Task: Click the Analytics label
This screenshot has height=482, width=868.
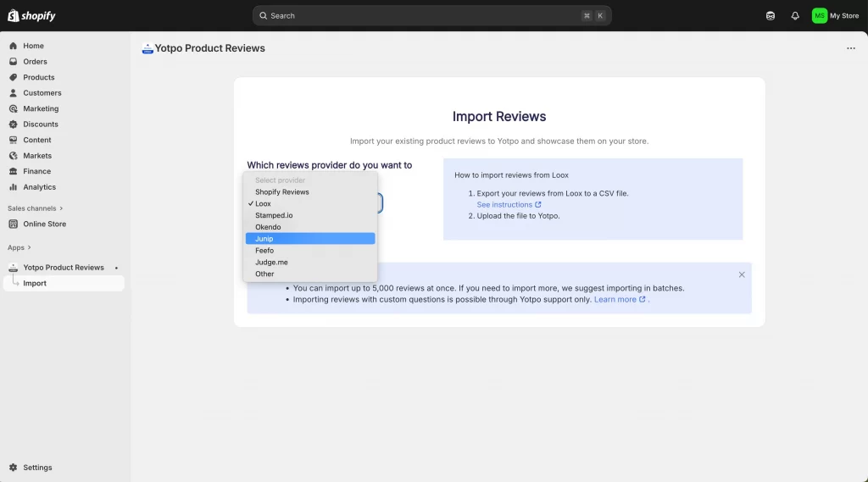Action: [39, 187]
